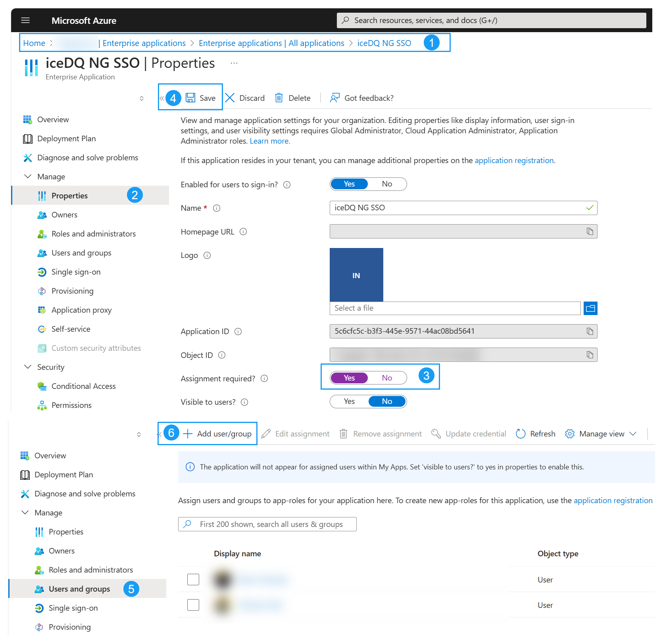Viewport: 663px width, 644px height.
Task: Copy the Application ID value
Action: [x=590, y=331]
